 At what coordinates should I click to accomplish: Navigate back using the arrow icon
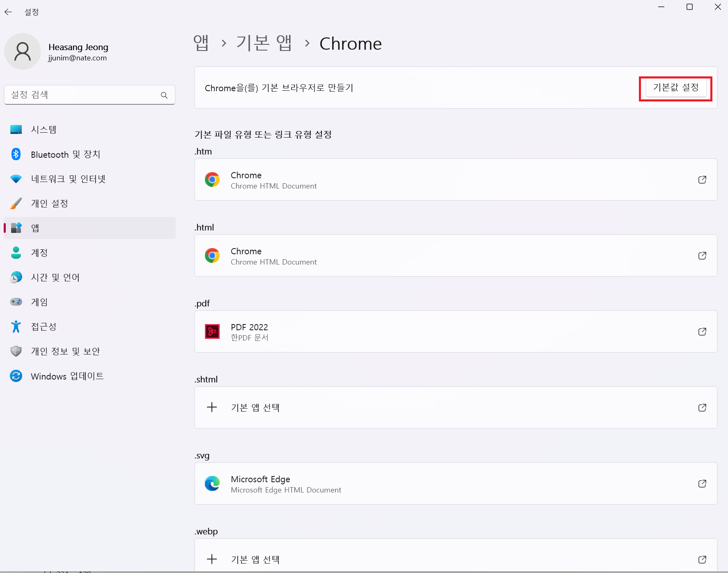click(x=8, y=12)
